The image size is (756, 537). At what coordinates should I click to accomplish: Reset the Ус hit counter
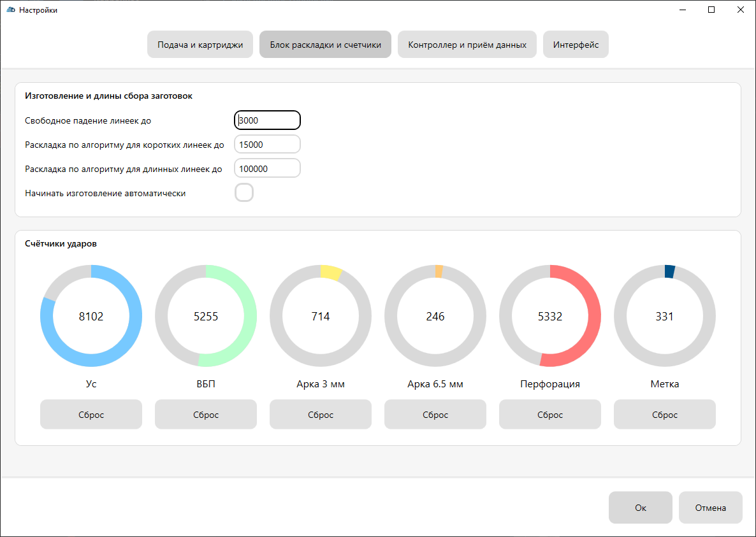click(x=91, y=415)
